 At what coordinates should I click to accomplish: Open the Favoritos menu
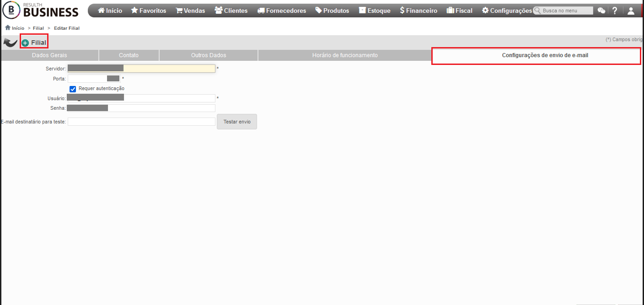click(149, 11)
